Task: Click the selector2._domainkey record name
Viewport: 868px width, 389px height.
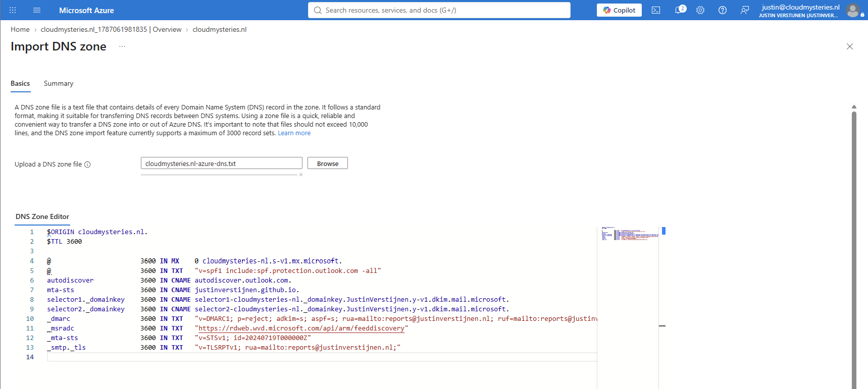Action: click(x=86, y=309)
